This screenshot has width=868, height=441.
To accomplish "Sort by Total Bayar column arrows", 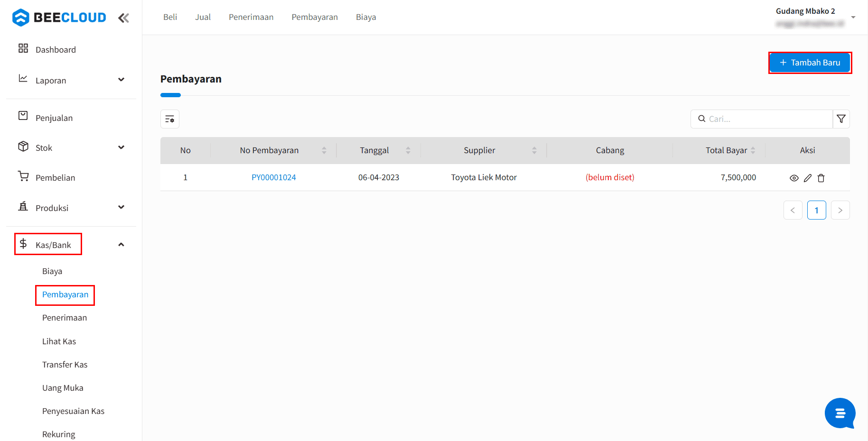I will click(753, 150).
